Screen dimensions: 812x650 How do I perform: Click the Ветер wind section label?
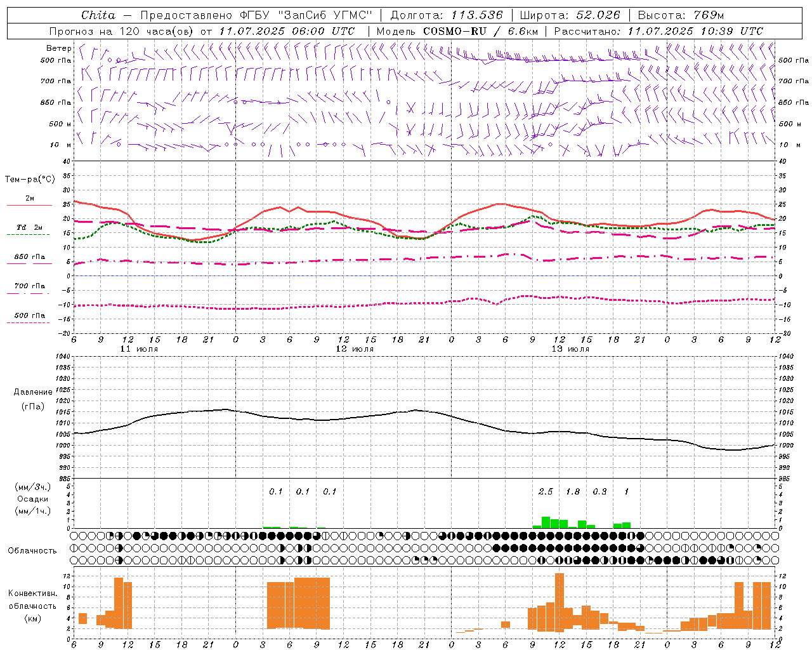tap(58, 48)
